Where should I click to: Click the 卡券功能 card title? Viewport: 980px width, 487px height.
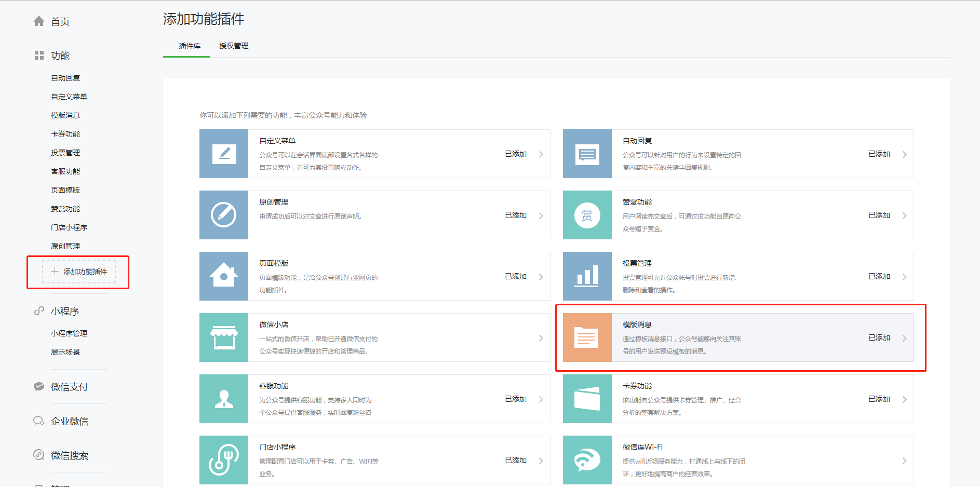click(x=637, y=386)
